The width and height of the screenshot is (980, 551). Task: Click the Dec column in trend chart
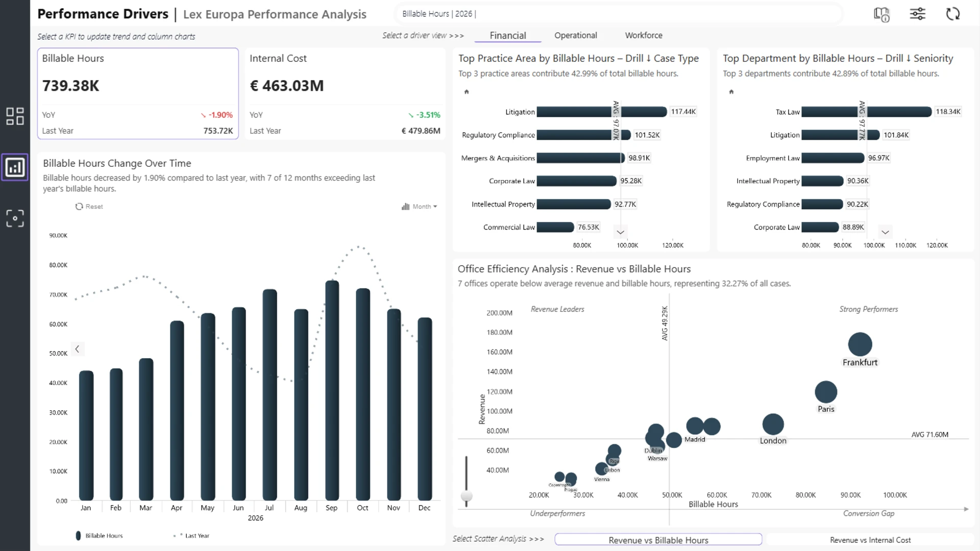click(425, 409)
